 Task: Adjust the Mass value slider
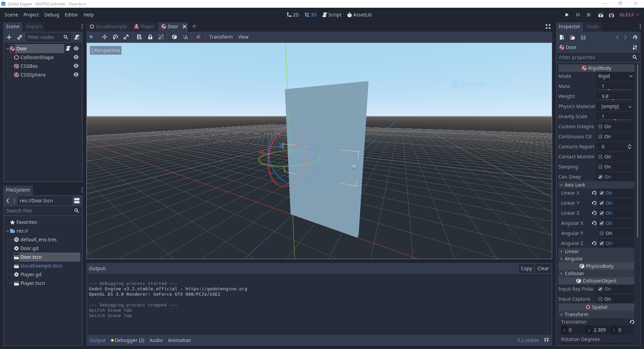pyautogui.click(x=615, y=87)
